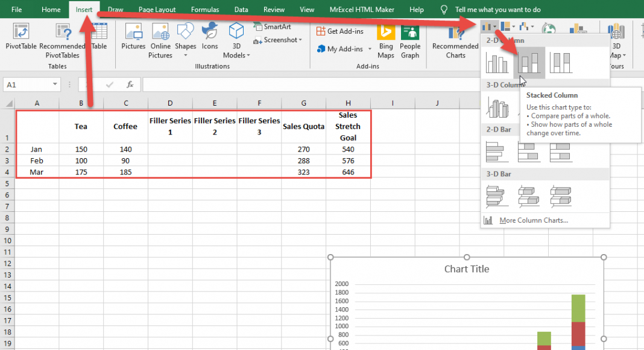The height and width of the screenshot is (350, 644).
Task: Open the Shapes dropdown
Action: point(185,41)
